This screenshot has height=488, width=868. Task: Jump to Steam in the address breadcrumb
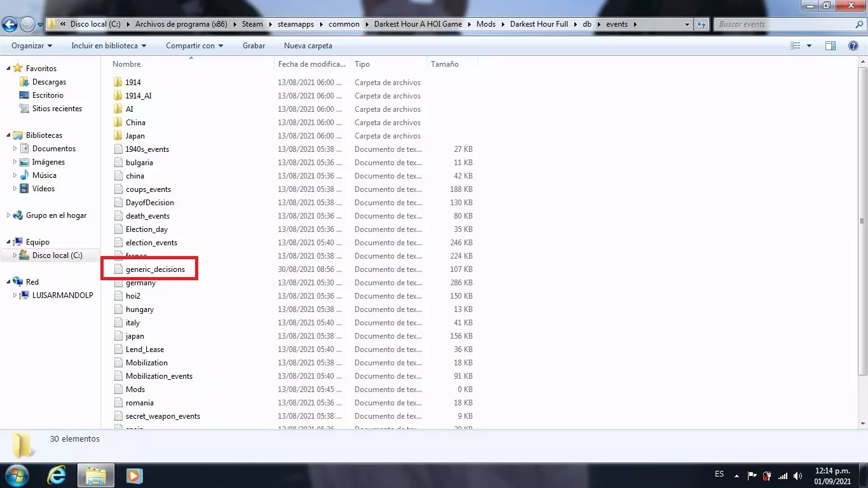point(252,24)
